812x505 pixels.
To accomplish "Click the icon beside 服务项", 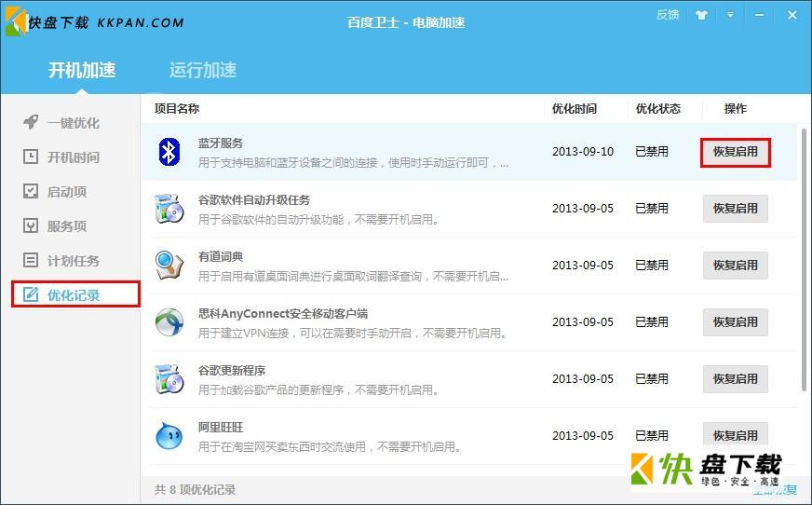I will 31,225.
